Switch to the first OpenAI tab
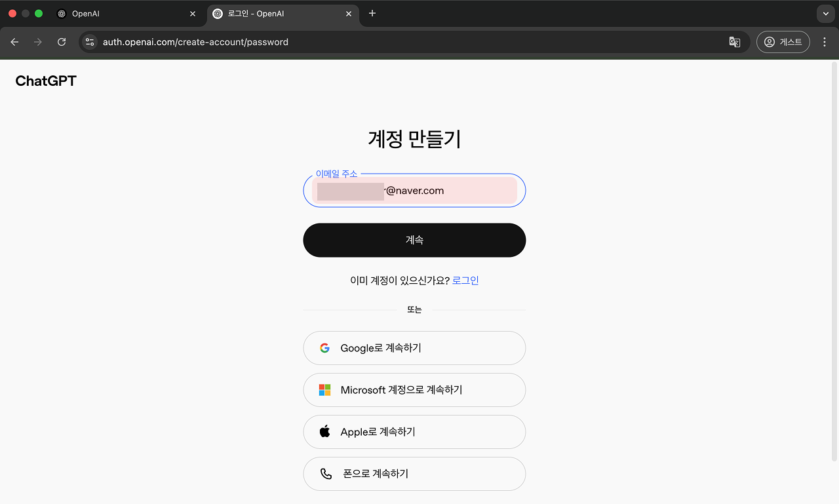839x504 pixels. coord(127,14)
